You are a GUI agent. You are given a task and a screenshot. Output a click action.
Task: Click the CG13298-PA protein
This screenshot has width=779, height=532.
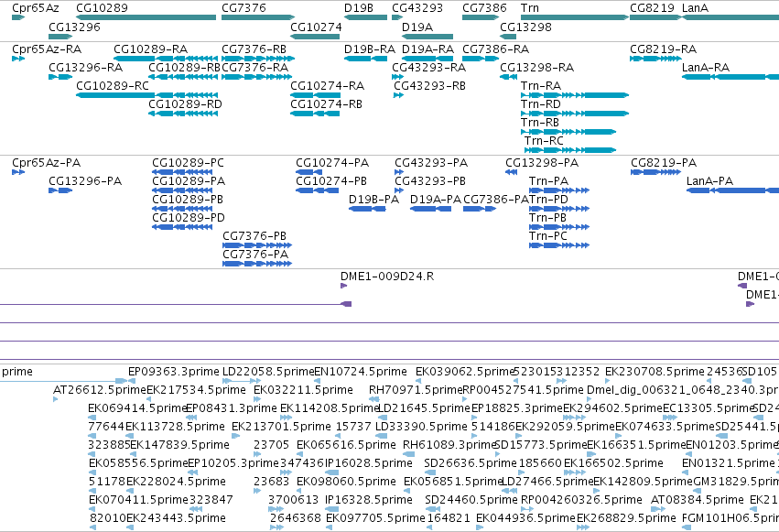click(x=511, y=172)
